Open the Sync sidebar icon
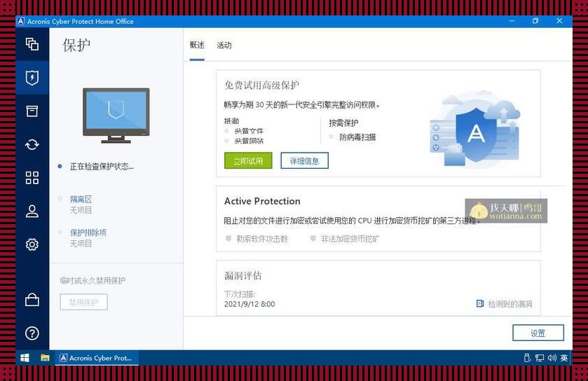The image size is (588, 381). click(x=32, y=144)
